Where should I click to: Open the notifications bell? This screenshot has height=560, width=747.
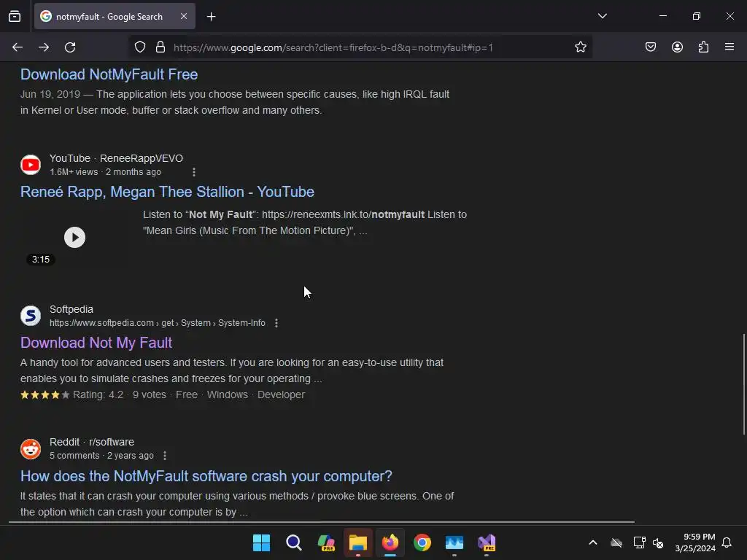[727, 542]
